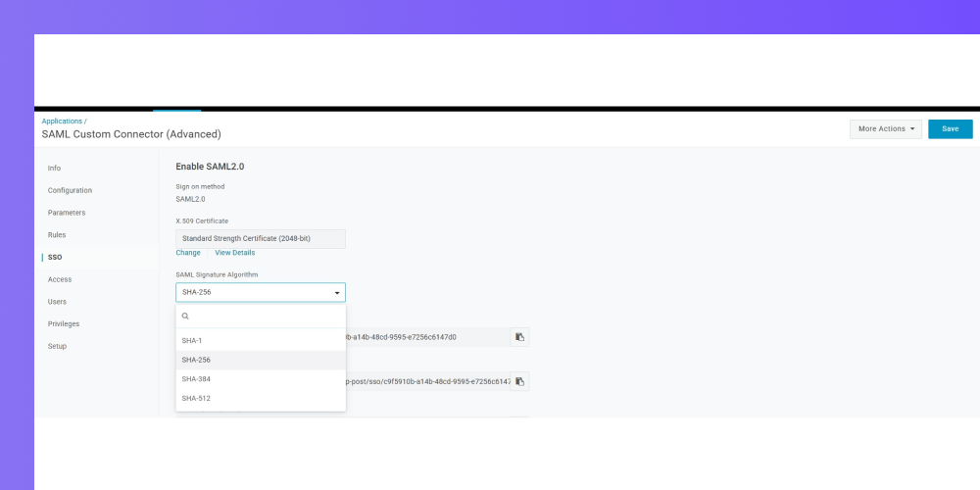Open the Access section
This screenshot has width=980, height=490.
click(x=60, y=279)
